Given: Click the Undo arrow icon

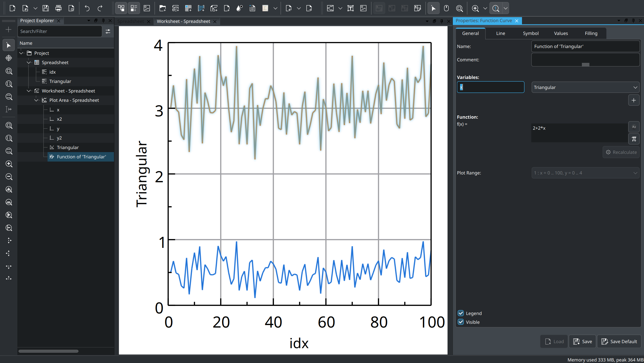Looking at the screenshot, I should pyautogui.click(x=87, y=8).
